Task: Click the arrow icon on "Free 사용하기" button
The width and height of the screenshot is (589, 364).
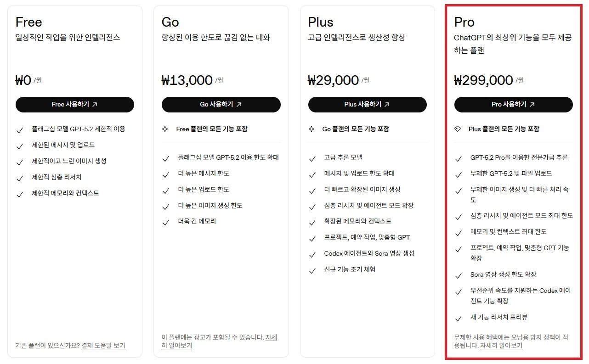Action: click(95, 105)
